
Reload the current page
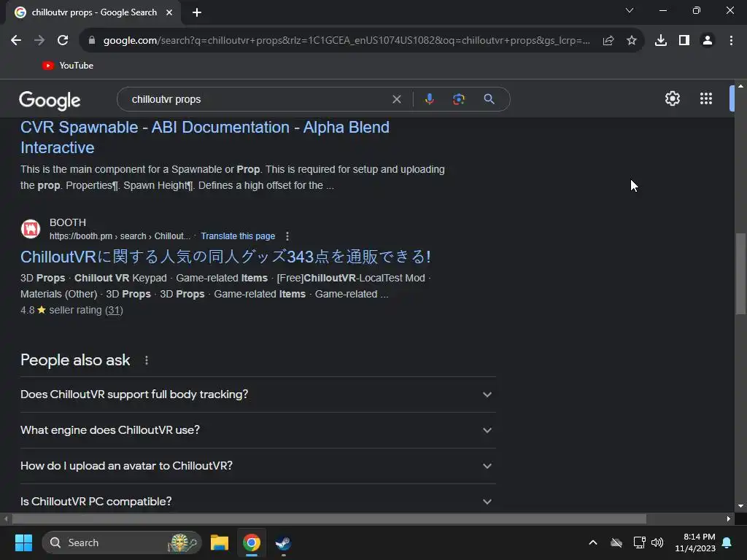point(63,41)
